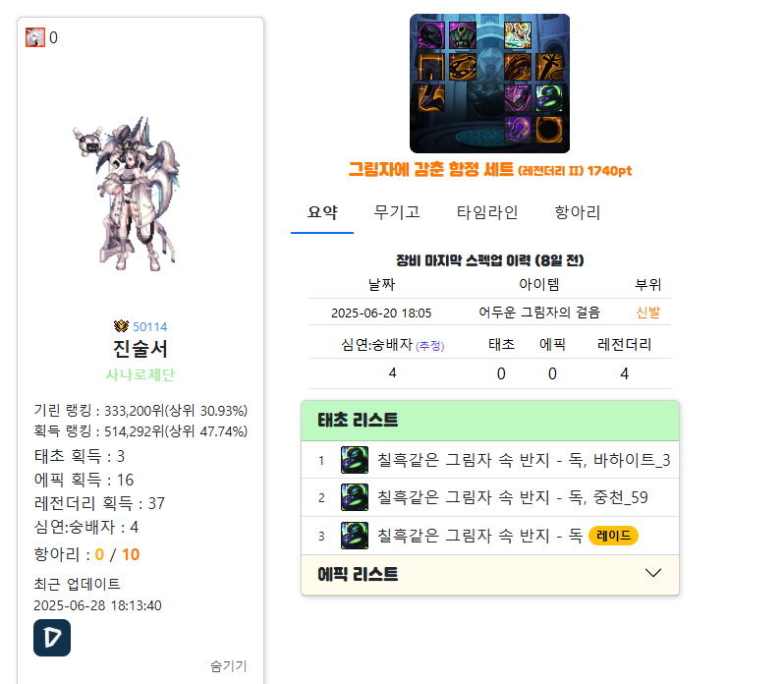
Task: Click the 숨기기 link
Action: point(228,666)
